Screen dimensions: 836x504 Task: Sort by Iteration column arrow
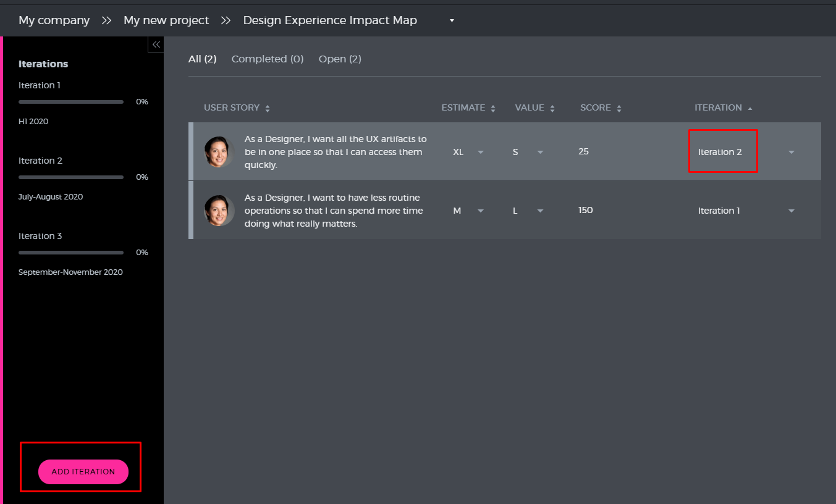click(750, 109)
